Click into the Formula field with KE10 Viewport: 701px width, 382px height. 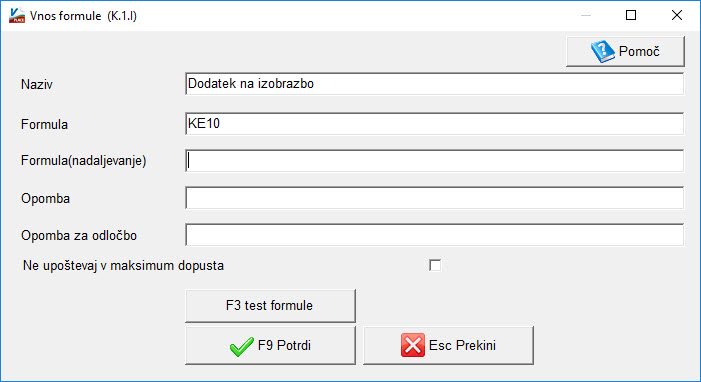[435, 123]
